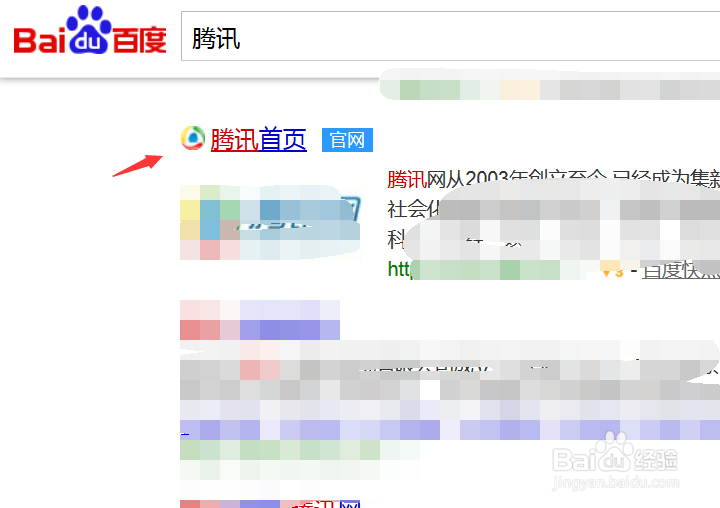Click the Baidu logo

tap(90, 30)
